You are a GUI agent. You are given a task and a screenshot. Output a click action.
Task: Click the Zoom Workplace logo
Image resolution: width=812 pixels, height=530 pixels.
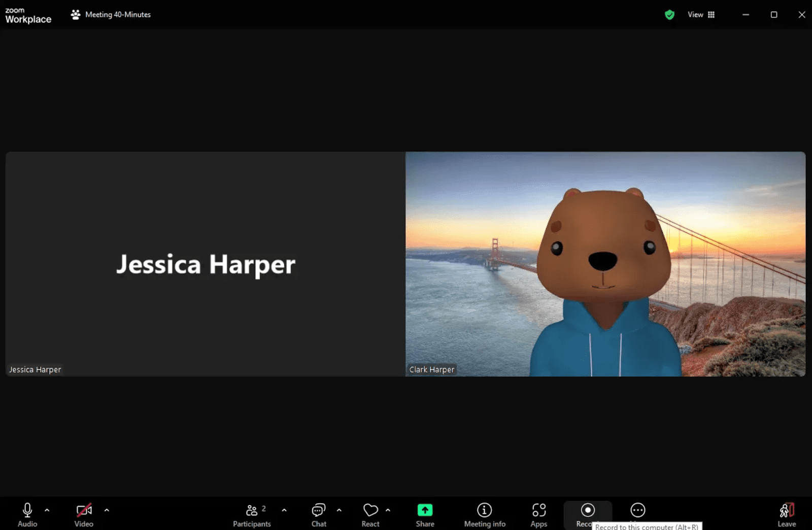28,15
